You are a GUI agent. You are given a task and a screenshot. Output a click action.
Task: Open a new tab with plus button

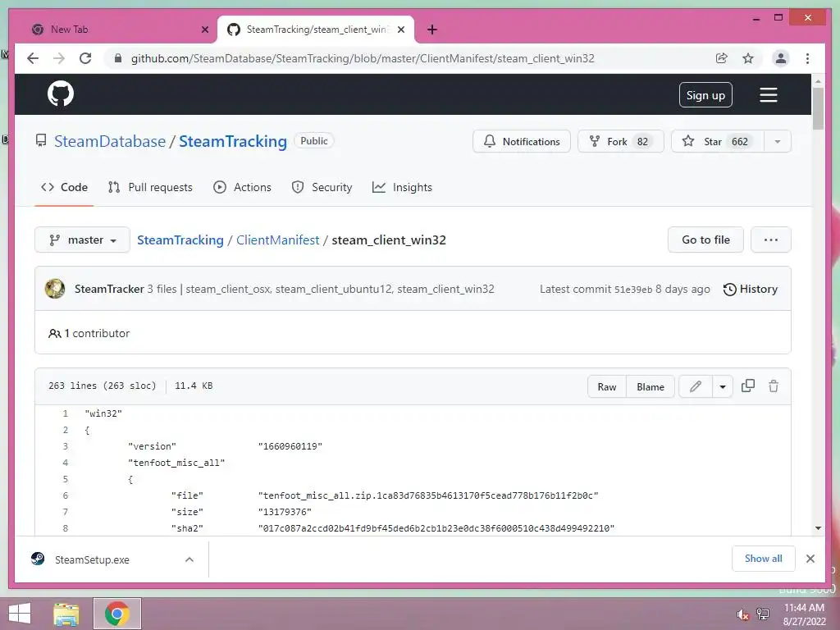[431, 30]
